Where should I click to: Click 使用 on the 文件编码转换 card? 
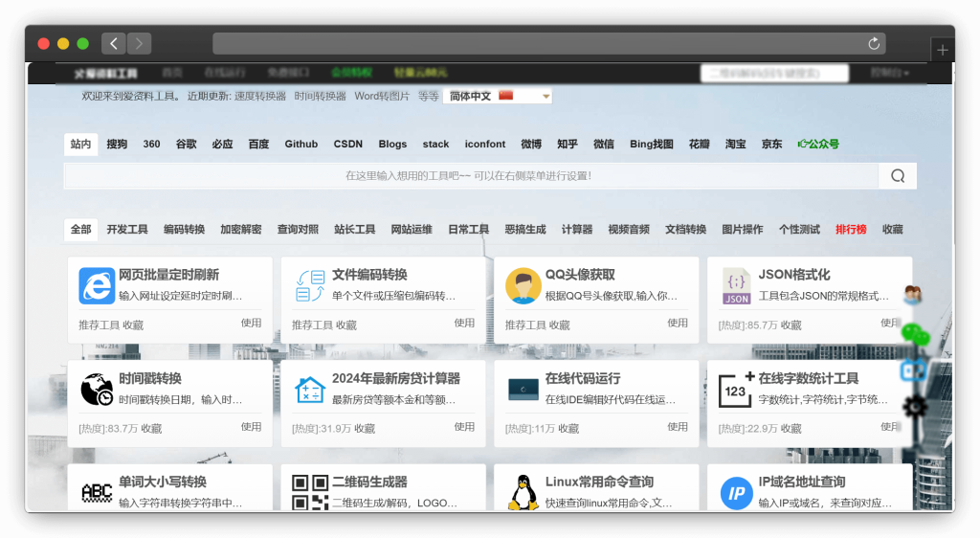[464, 323]
